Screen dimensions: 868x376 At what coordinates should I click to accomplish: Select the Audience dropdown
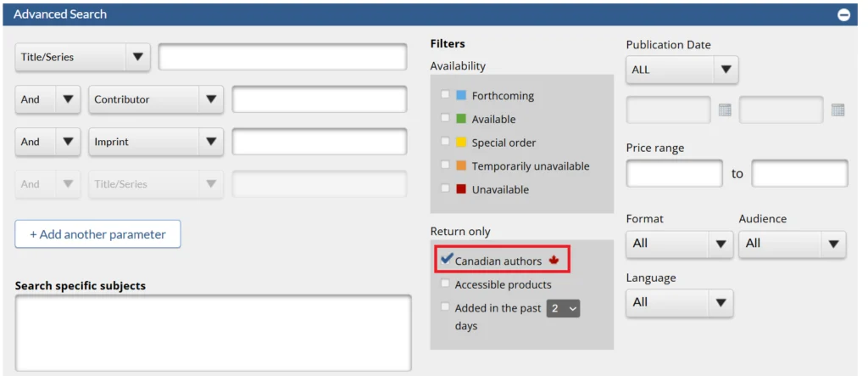coord(793,244)
